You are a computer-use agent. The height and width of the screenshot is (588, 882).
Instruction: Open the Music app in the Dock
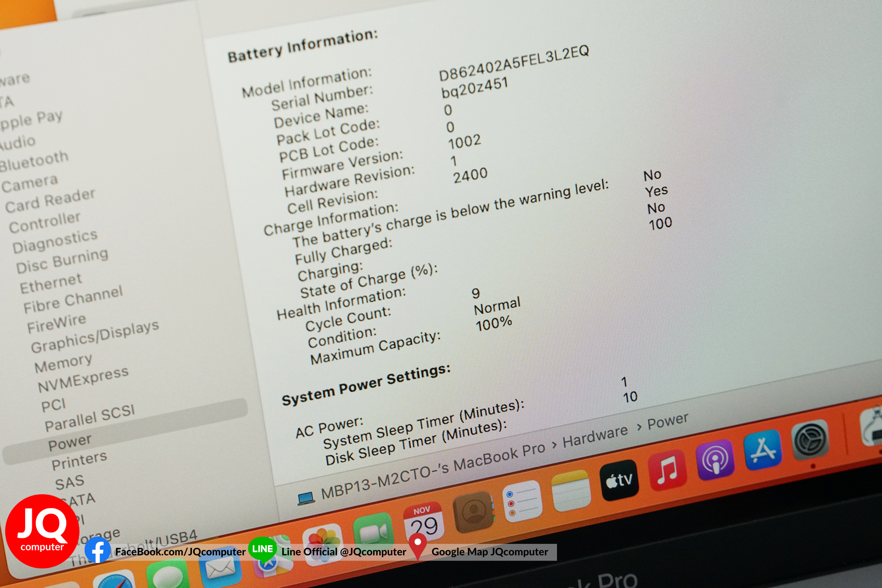coord(667,469)
